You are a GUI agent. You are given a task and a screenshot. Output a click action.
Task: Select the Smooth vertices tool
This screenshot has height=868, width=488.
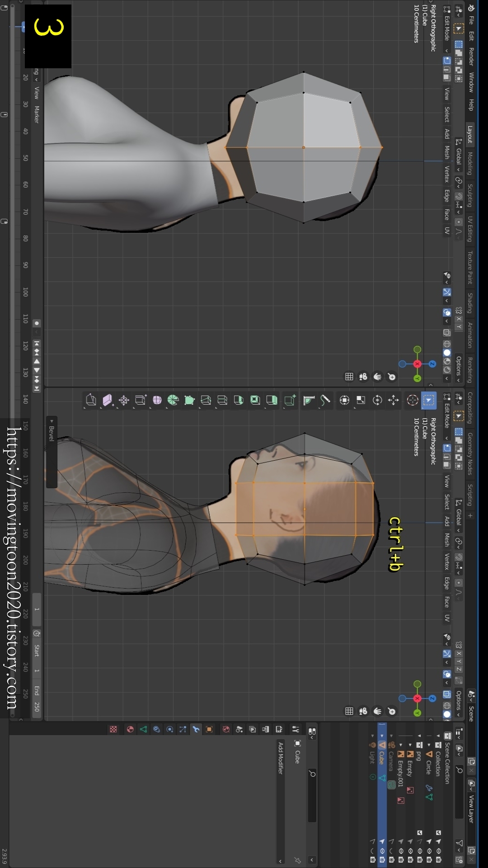pyautogui.click(x=157, y=400)
